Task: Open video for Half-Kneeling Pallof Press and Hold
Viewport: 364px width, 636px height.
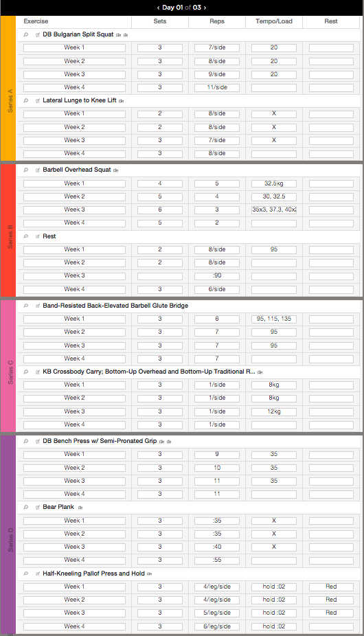Action: (x=149, y=574)
